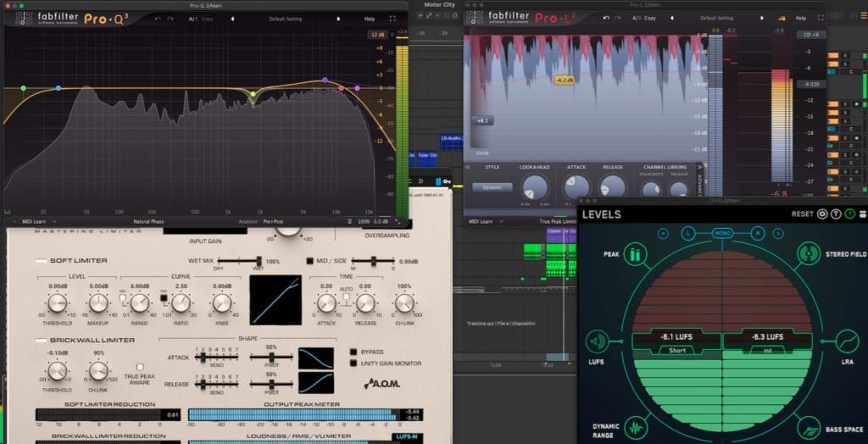Viewport: 868px width, 444px height.
Task: Click the Wet Mix slider handle
Action: tap(258, 262)
